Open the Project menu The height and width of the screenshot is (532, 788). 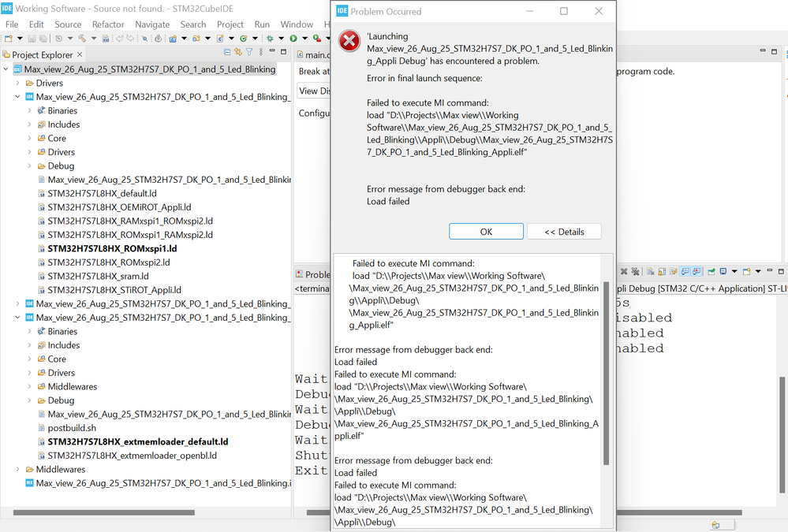(x=230, y=24)
